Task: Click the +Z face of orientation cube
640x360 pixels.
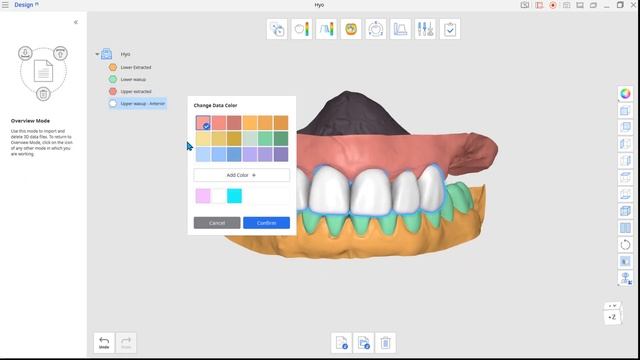Action: [612, 317]
